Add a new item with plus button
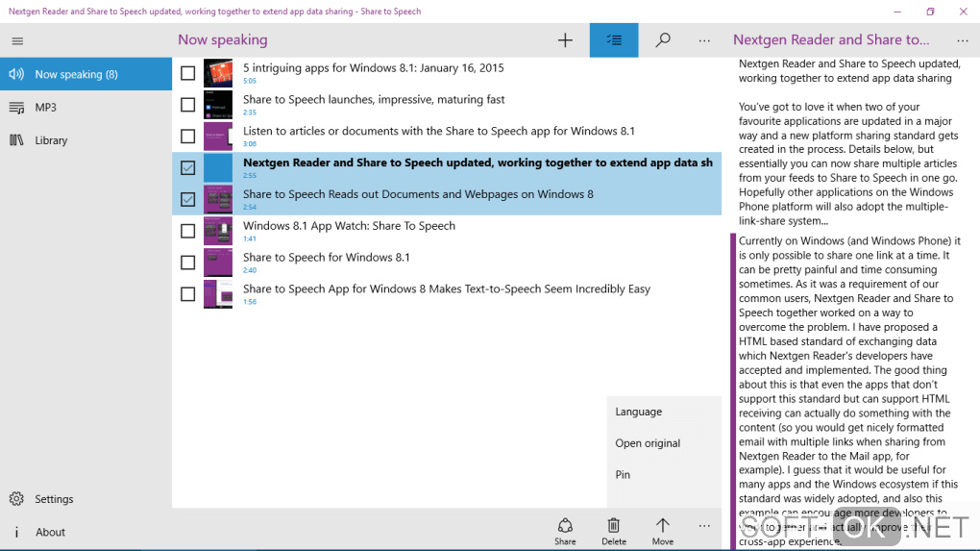Screen dimensions: 980x551 [565, 40]
